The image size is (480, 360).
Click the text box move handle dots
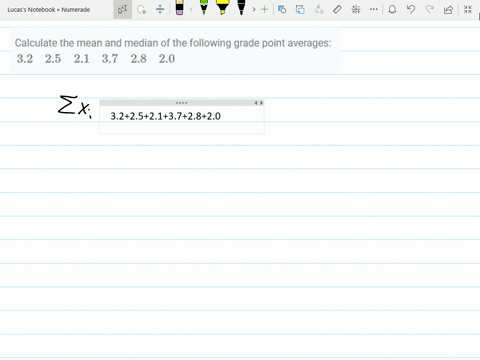[181, 103]
